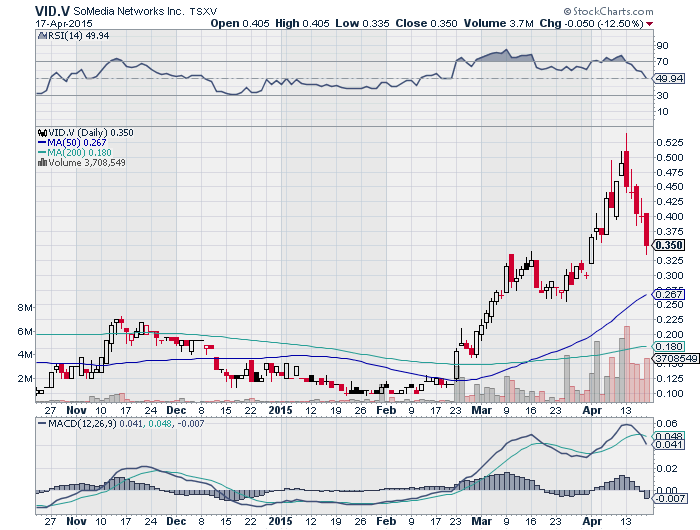Click the MA(50) blue line legend marker
The width and height of the screenshot is (700, 530).
click(x=39, y=142)
